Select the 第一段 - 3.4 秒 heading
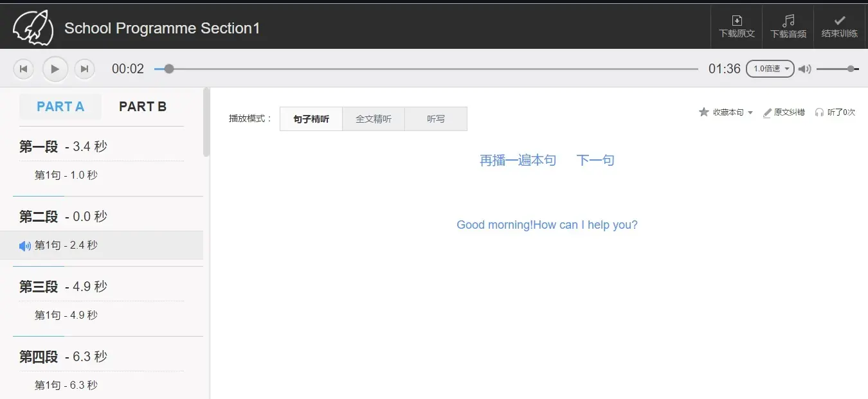 point(63,146)
